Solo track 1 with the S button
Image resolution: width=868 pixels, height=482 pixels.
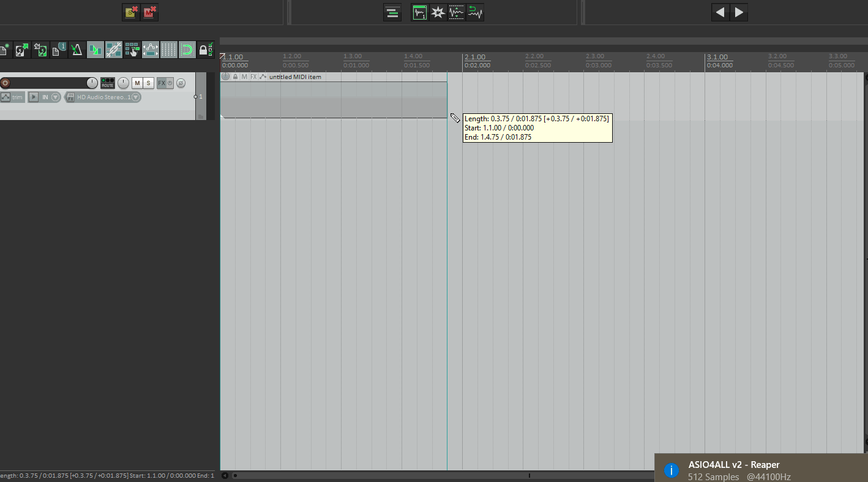point(148,83)
